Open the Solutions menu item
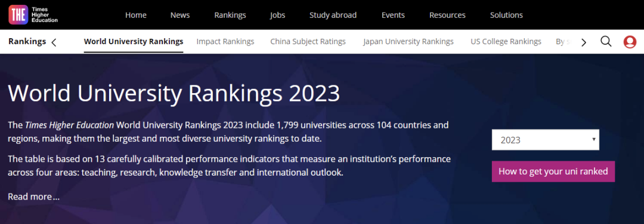Image resolution: width=644 pixels, height=224 pixels. [506, 16]
